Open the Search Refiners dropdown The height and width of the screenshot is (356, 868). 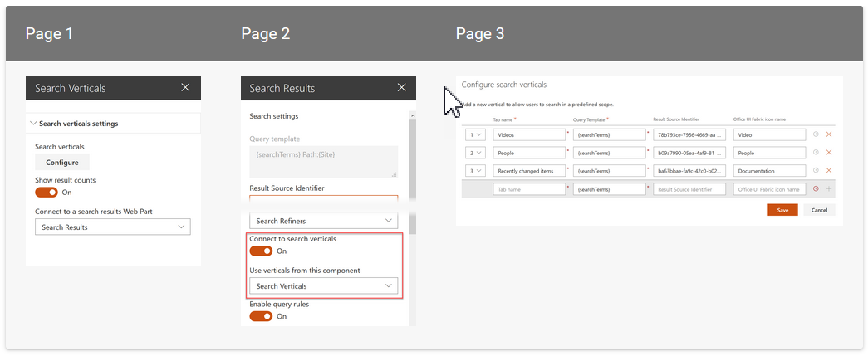tap(324, 221)
